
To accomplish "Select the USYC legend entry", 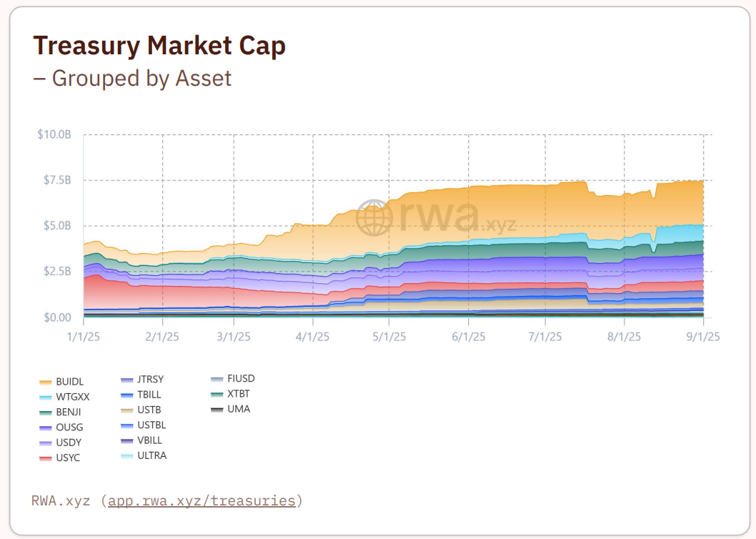I will pos(46,458).
